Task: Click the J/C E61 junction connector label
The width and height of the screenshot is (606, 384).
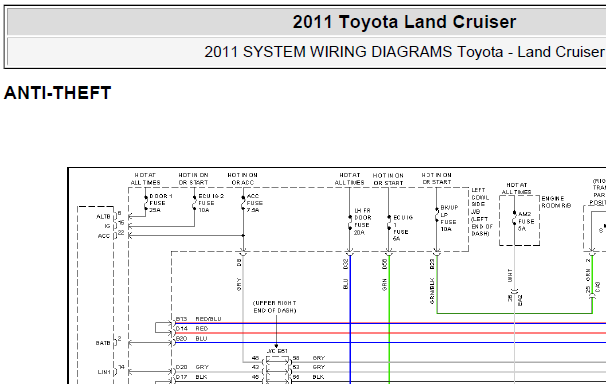Action: point(277,351)
